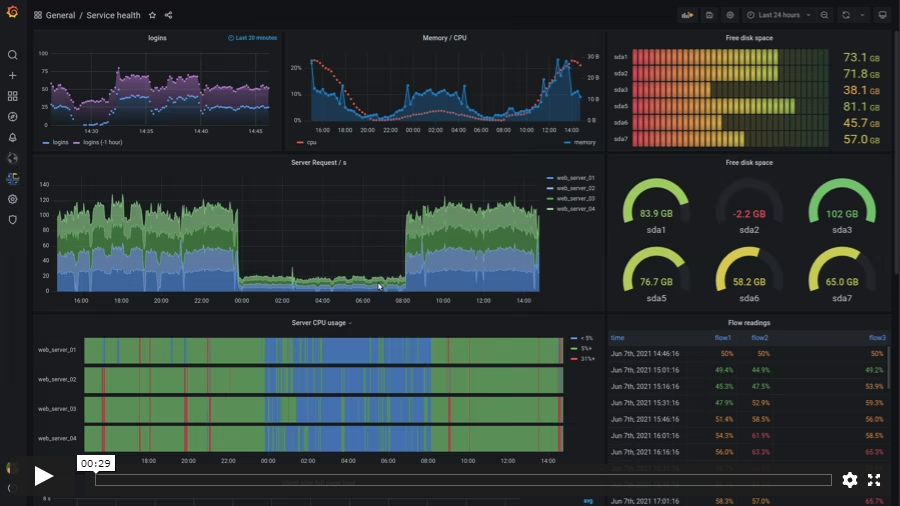Viewport: 900px width, 506px height.
Task: Open the Explore compass icon
Action: [x=13, y=117]
